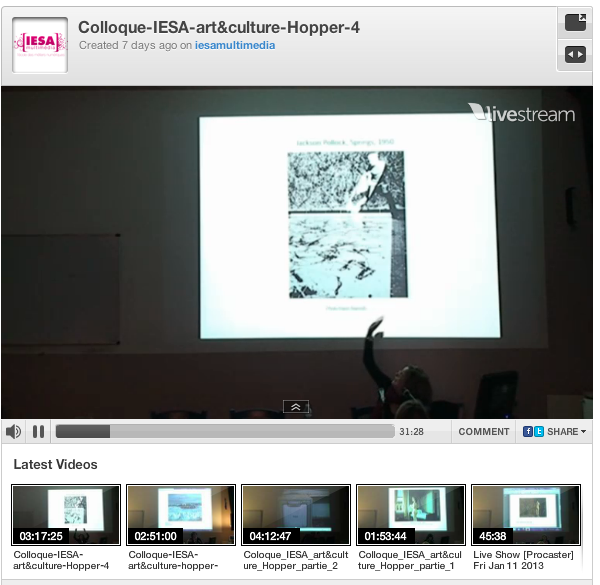This screenshot has width=600, height=585.
Task: Seek in the video progress bar
Action: click(225, 432)
